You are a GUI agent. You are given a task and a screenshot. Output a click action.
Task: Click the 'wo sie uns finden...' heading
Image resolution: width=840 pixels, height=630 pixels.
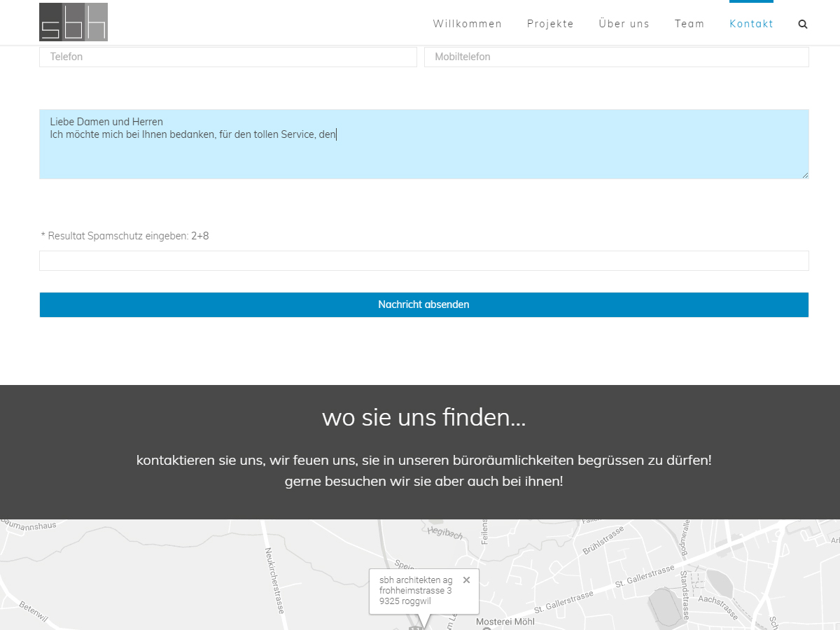click(x=423, y=418)
